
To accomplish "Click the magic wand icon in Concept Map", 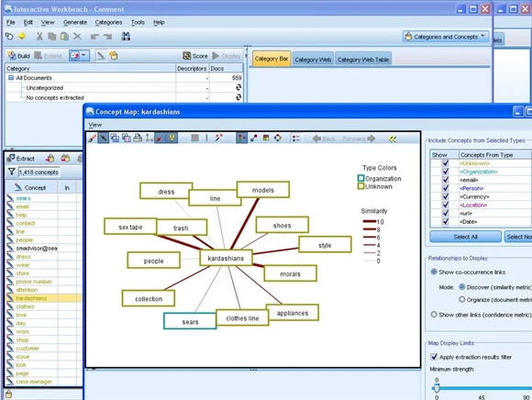I will click(x=219, y=138).
